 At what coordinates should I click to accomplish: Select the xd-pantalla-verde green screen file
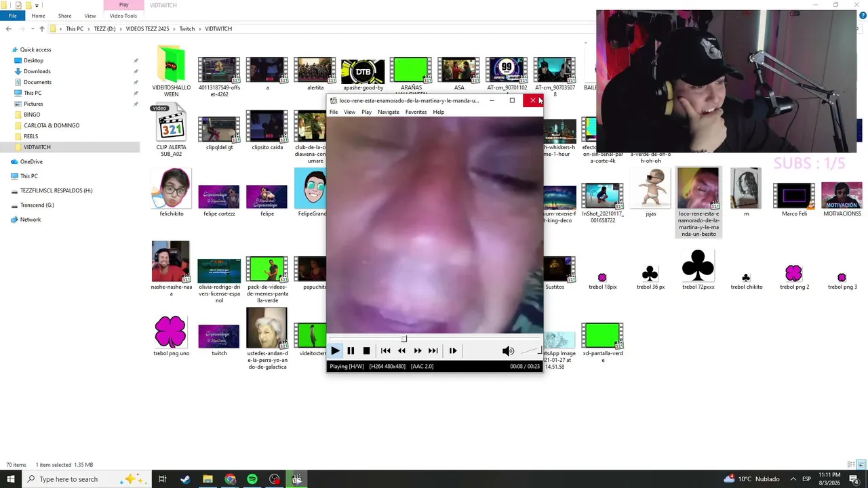coord(602,343)
